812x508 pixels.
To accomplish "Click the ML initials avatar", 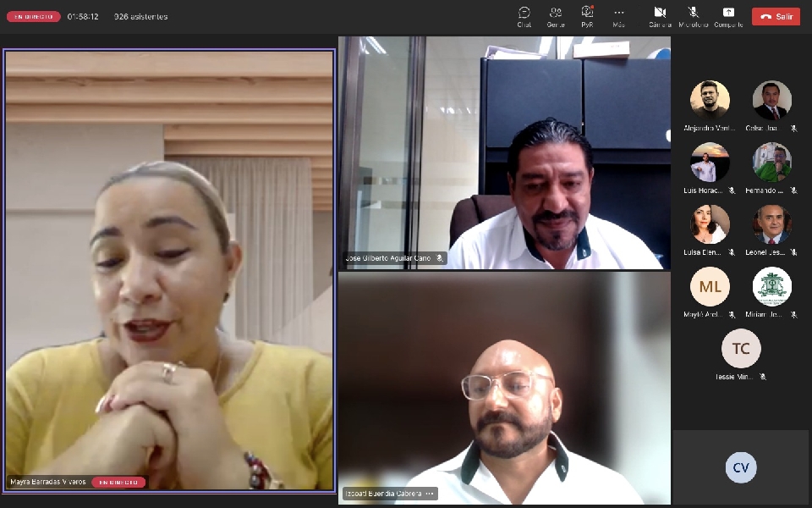I will (710, 286).
